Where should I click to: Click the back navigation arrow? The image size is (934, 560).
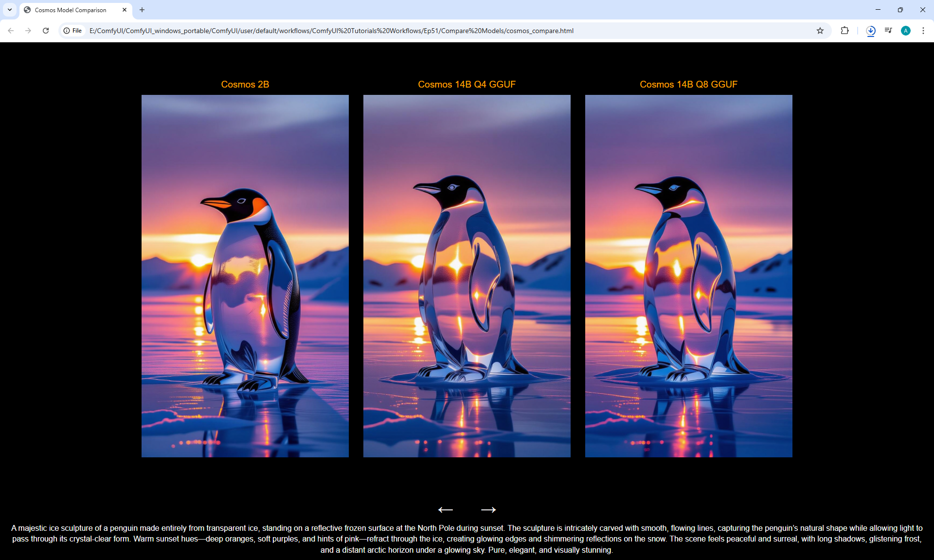pyautogui.click(x=11, y=31)
